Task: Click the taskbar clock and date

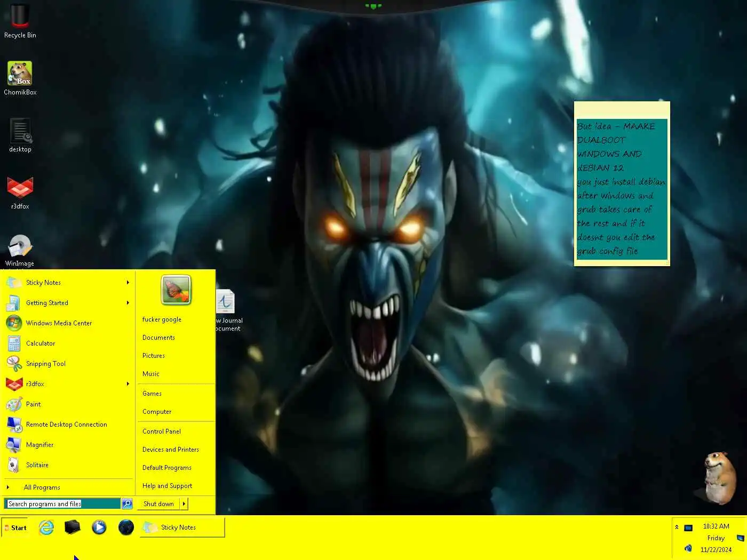Action: point(716,538)
